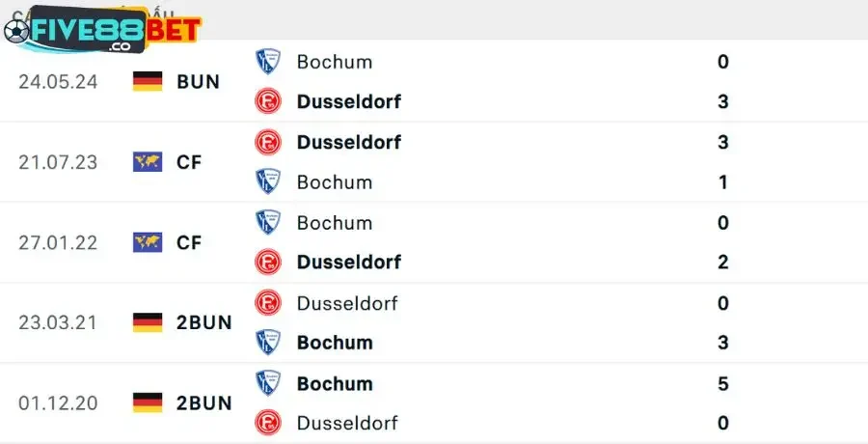Select Dusseldorf team name in 01.12.20 match
The width and height of the screenshot is (868, 444).
[347, 423]
